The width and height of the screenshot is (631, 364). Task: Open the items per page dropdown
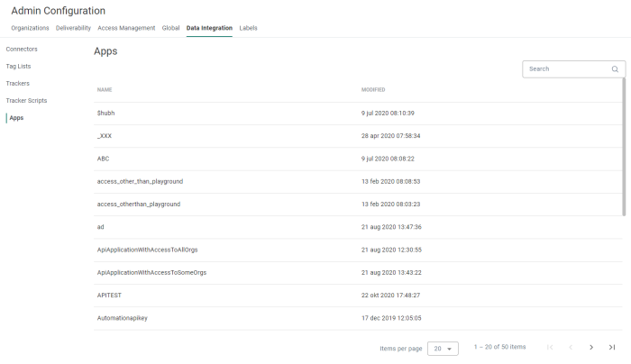click(443, 348)
